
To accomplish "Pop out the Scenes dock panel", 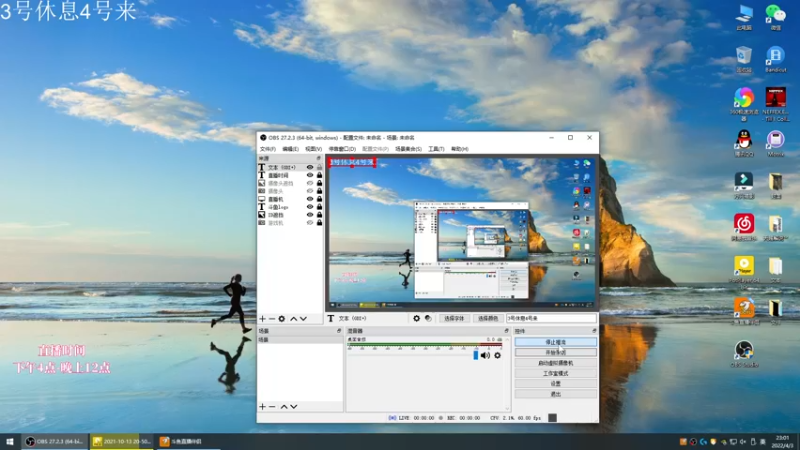I will [339, 331].
